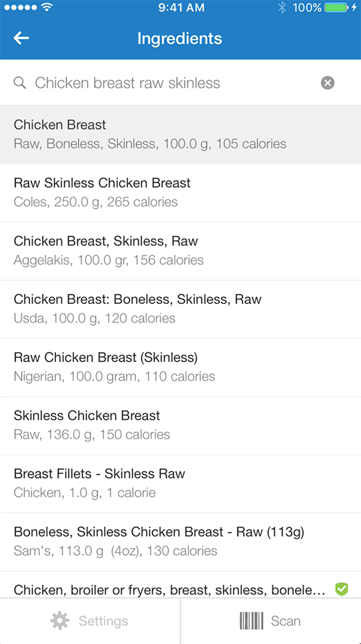Screen dimensions: 361x644
Task: Tap the battery indicator in status bar
Action: [x=337, y=7]
